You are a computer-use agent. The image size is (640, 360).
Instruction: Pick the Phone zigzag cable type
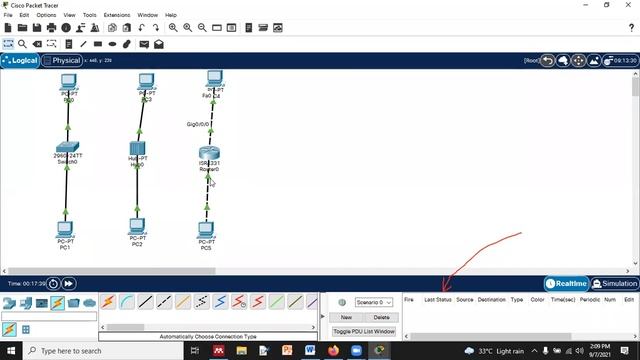pyautogui.click(x=202, y=302)
